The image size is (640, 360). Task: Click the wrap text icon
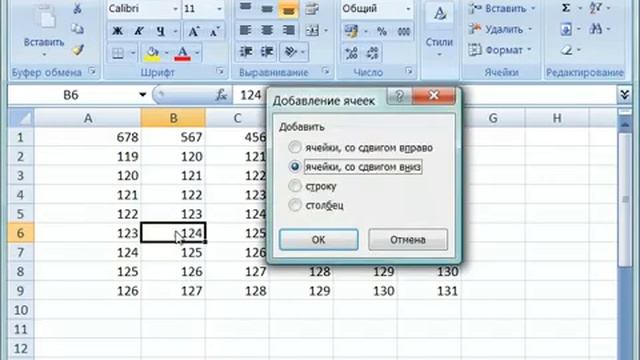point(312,8)
